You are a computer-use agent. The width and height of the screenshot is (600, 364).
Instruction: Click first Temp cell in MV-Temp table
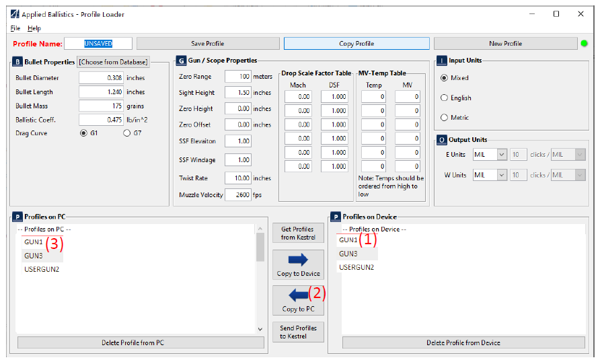pyautogui.click(x=373, y=97)
